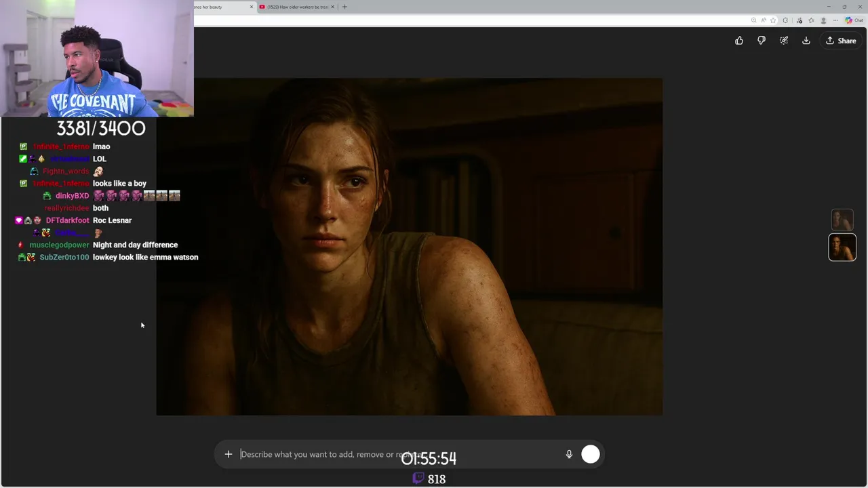Viewport: 868px width, 488px height.
Task: Click the 'looks like a boy' chat message
Action: click(119, 184)
